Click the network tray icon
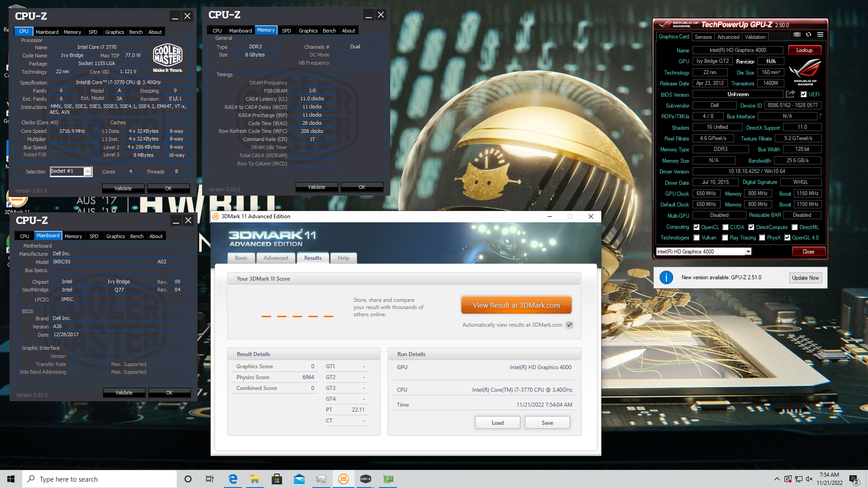868x488 pixels. point(799,479)
